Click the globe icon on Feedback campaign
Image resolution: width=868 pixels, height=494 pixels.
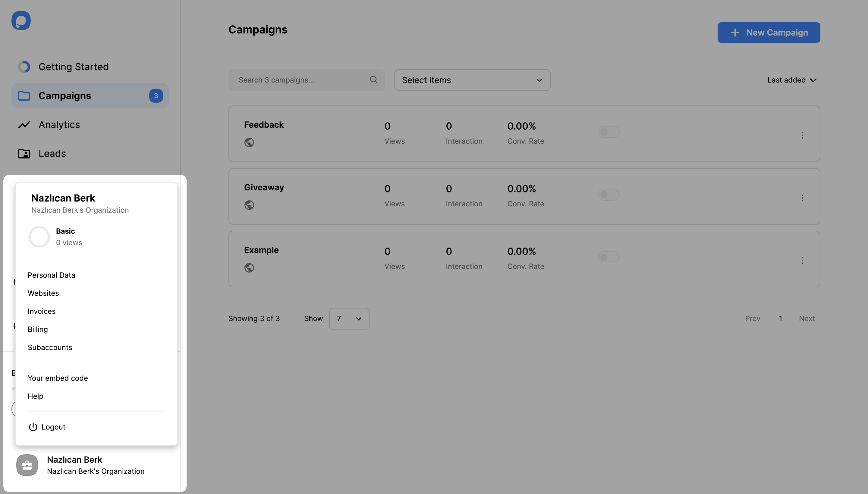pyautogui.click(x=249, y=142)
